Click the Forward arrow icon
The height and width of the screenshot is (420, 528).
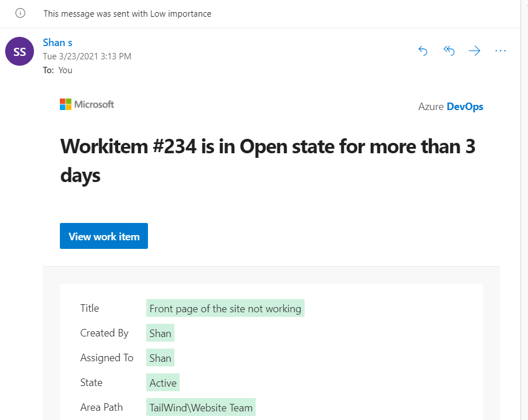click(x=474, y=51)
